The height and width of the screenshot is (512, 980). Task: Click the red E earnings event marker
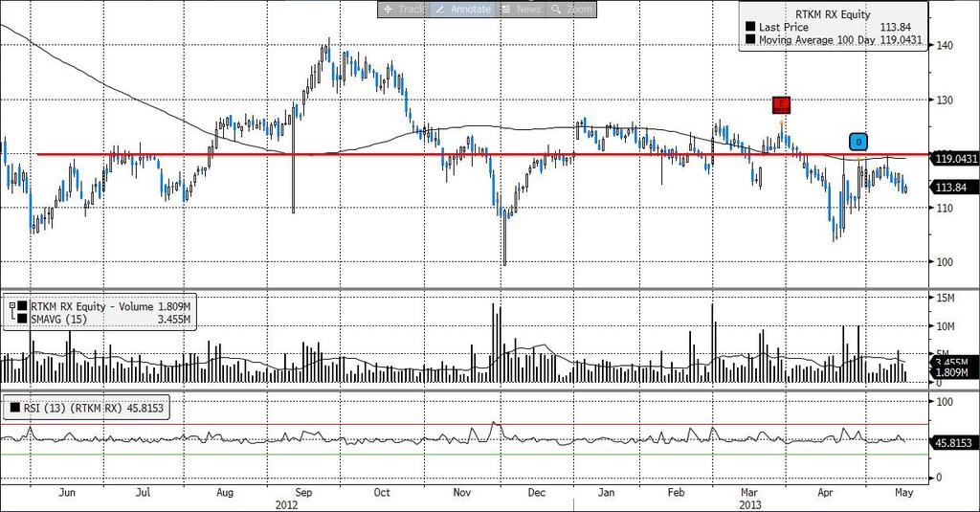(x=781, y=105)
